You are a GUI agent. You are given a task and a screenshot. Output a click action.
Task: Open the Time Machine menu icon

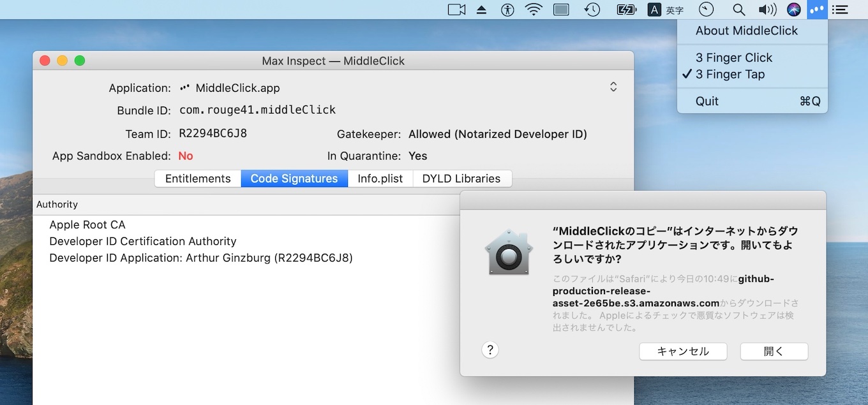click(x=592, y=10)
